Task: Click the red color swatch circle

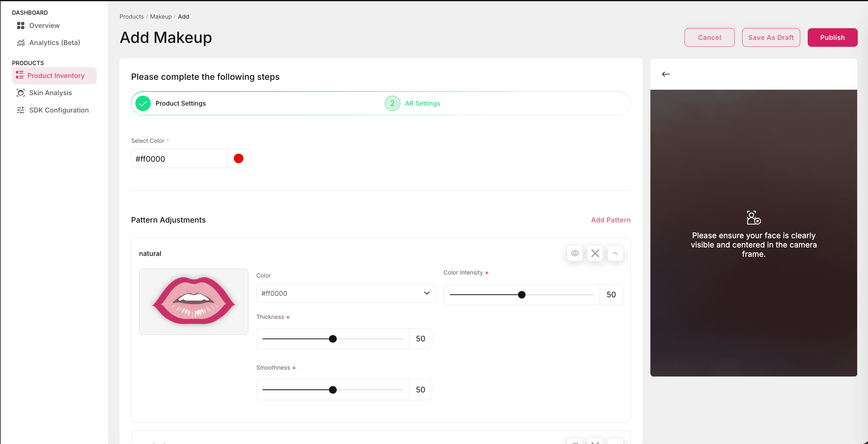Action: pyautogui.click(x=239, y=159)
